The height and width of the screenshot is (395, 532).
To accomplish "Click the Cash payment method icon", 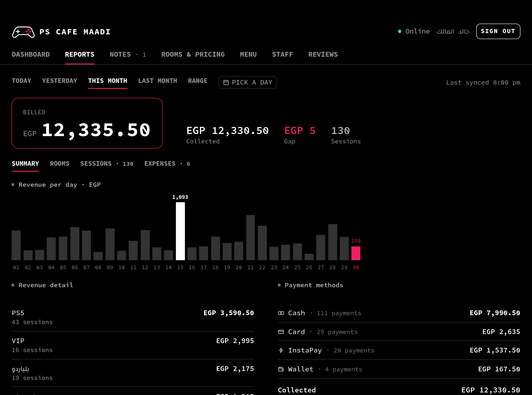I will [x=281, y=313].
